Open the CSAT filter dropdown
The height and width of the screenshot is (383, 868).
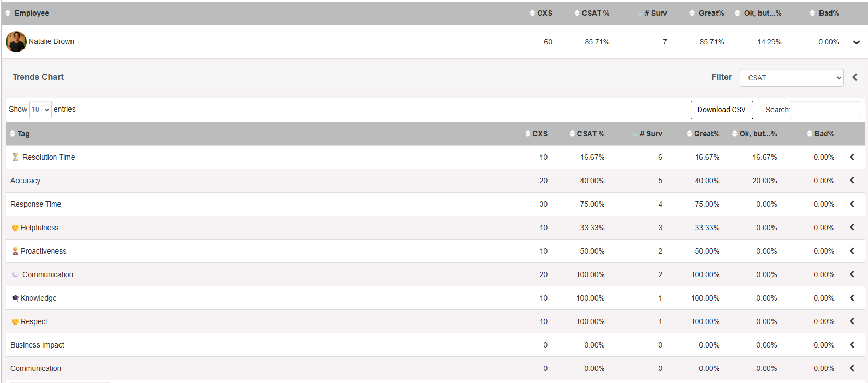click(x=791, y=78)
